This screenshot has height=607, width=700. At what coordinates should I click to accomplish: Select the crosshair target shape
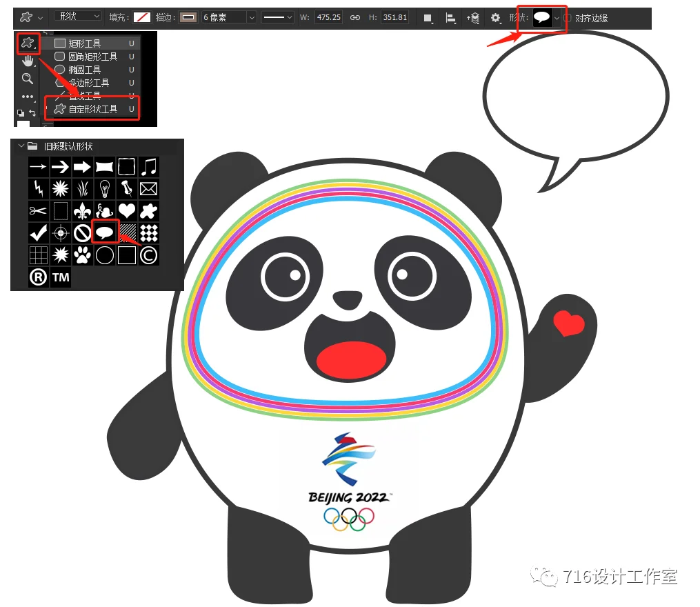pyautogui.click(x=60, y=232)
